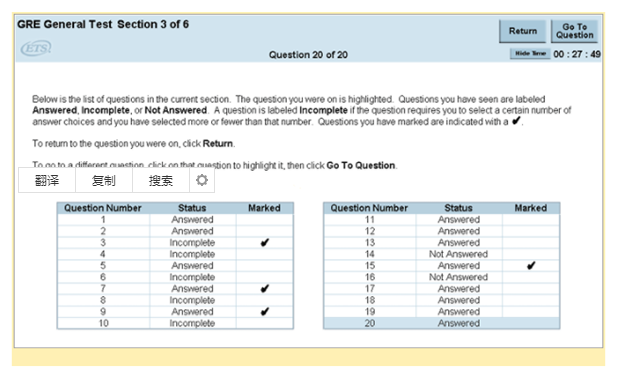Select question 10 Incomplete row

[175, 323]
